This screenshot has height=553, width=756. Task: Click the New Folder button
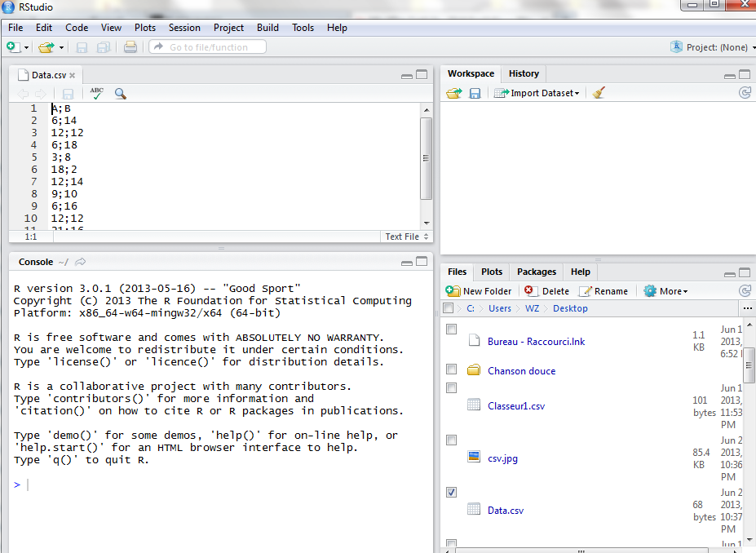(478, 291)
